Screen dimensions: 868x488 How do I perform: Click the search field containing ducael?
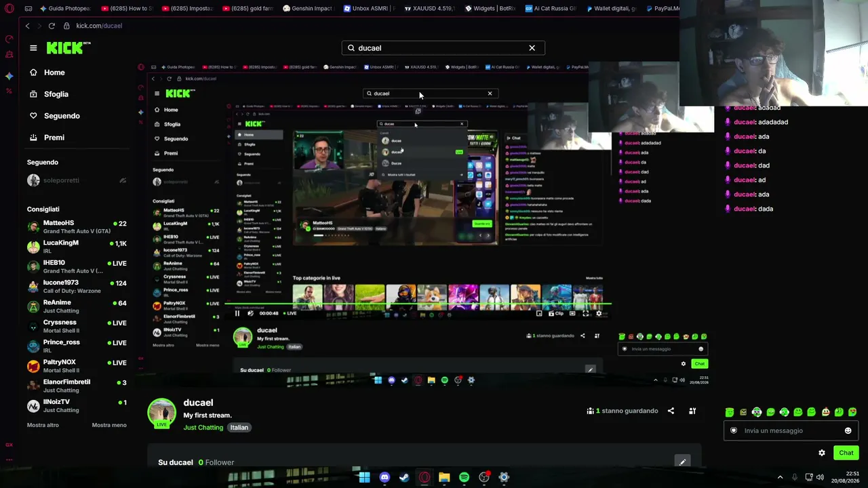click(443, 48)
